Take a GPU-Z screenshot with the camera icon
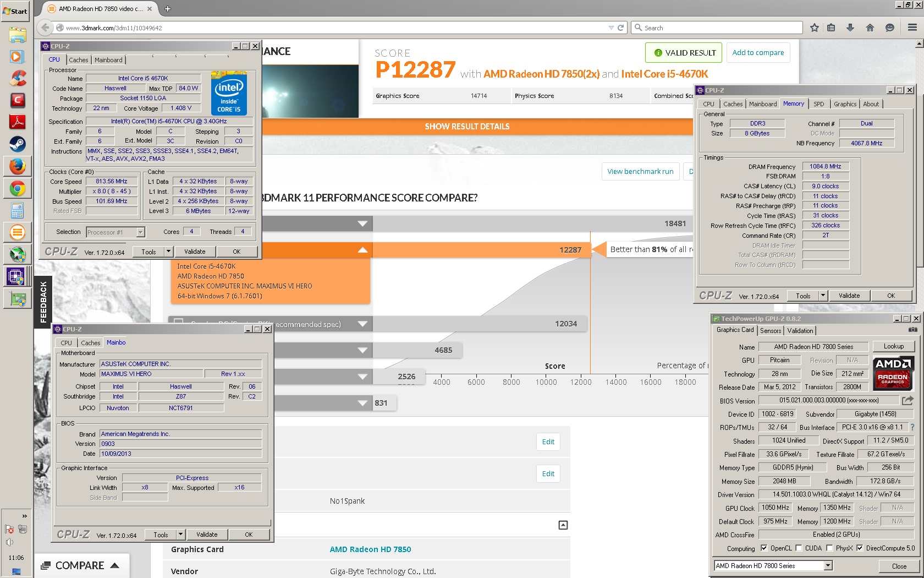The width and height of the screenshot is (924, 578). 913,330
